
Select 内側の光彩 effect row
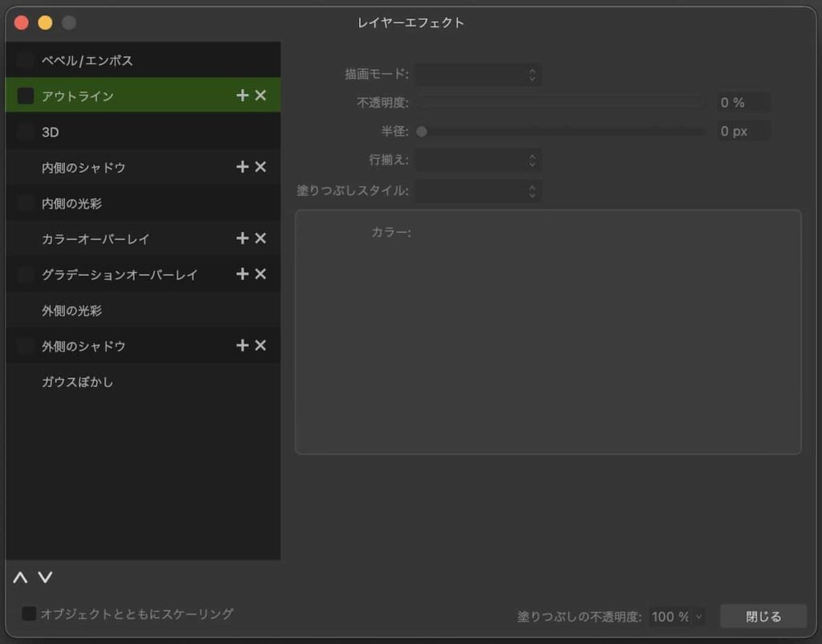tap(143, 203)
